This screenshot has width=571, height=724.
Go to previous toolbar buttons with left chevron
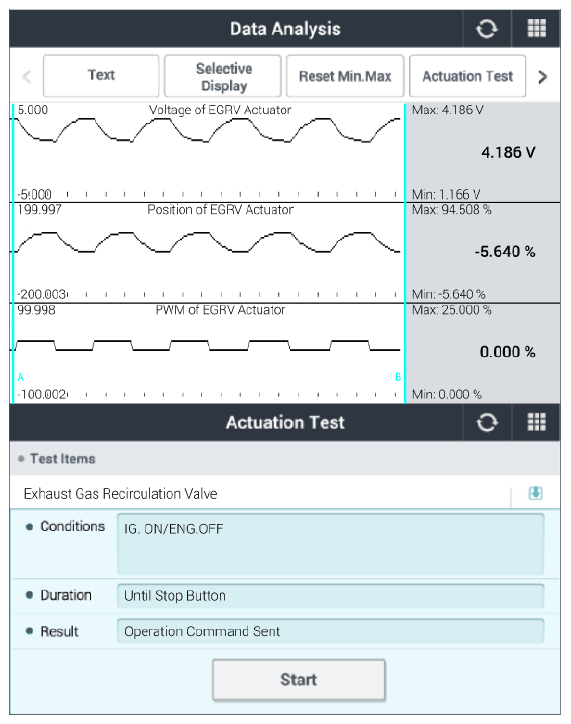[27, 76]
